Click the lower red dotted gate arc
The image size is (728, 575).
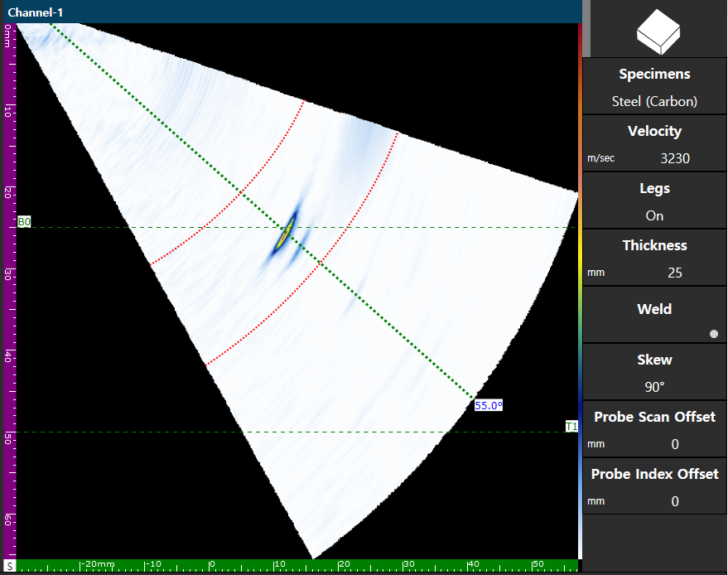point(321,263)
